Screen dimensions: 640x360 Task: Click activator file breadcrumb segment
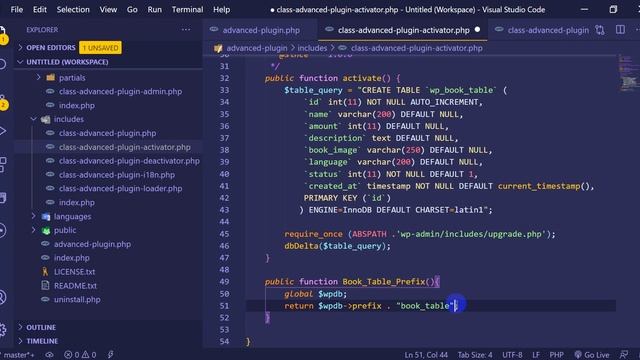416,48
